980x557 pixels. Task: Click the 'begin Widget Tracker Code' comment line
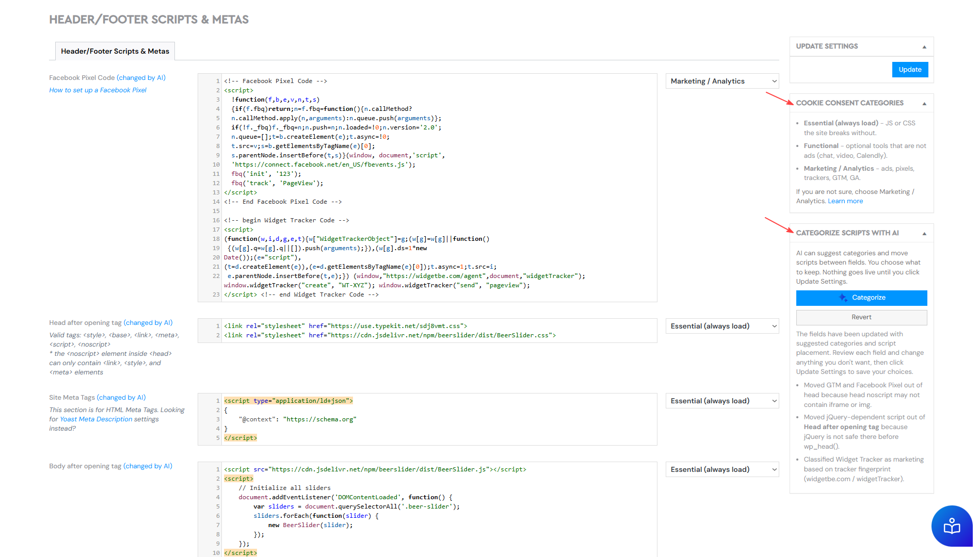[286, 220]
